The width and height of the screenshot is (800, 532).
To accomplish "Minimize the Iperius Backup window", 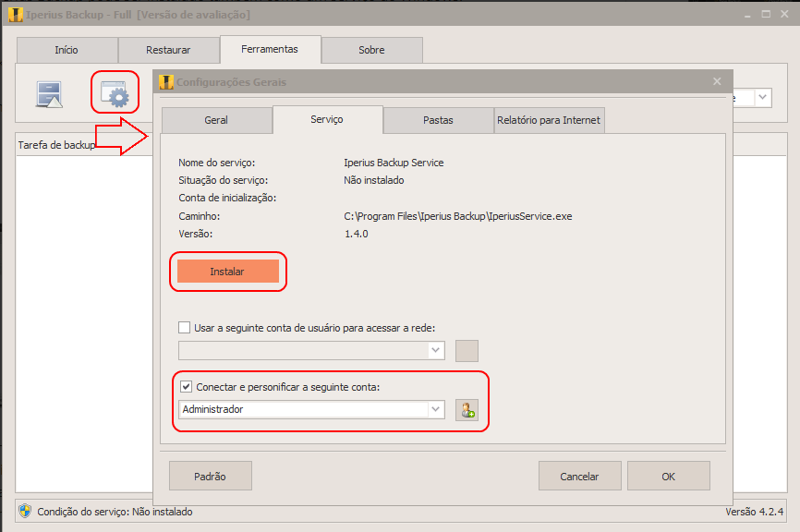I will click(x=747, y=15).
